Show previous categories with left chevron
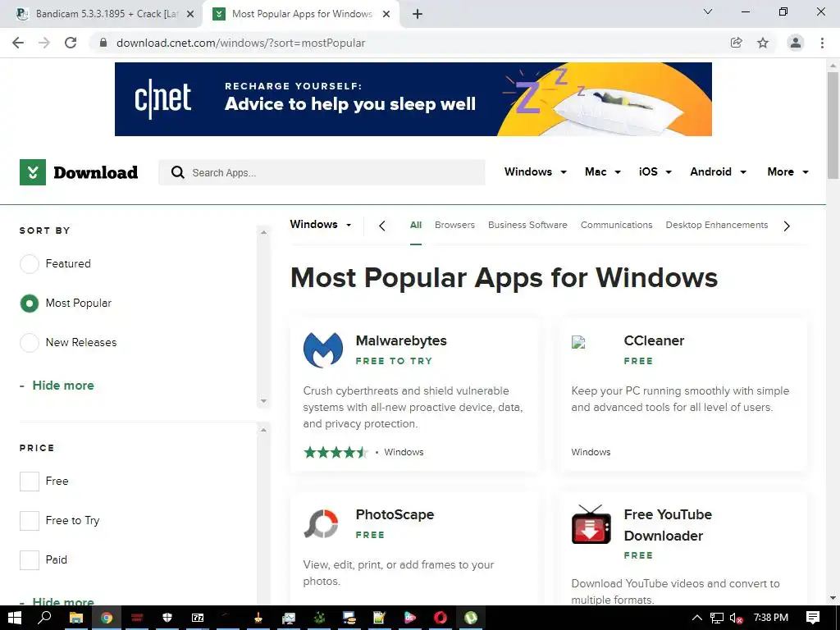 click(x=382, y=226)
